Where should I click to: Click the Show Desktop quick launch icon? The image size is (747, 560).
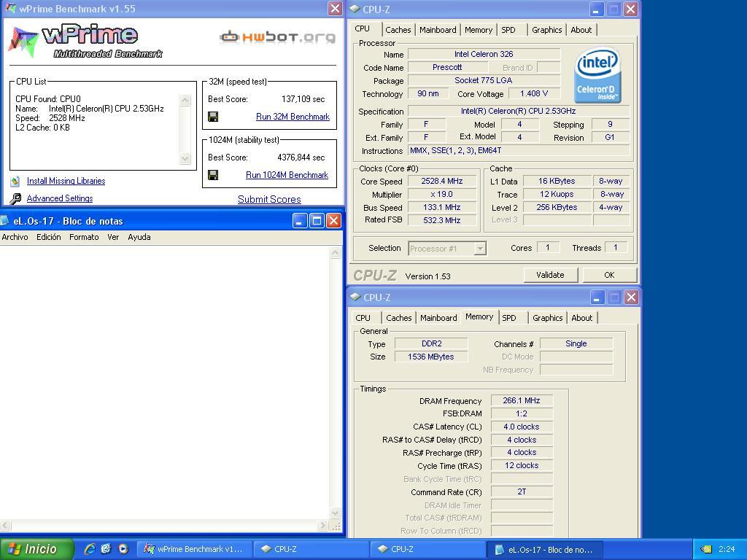106,549
